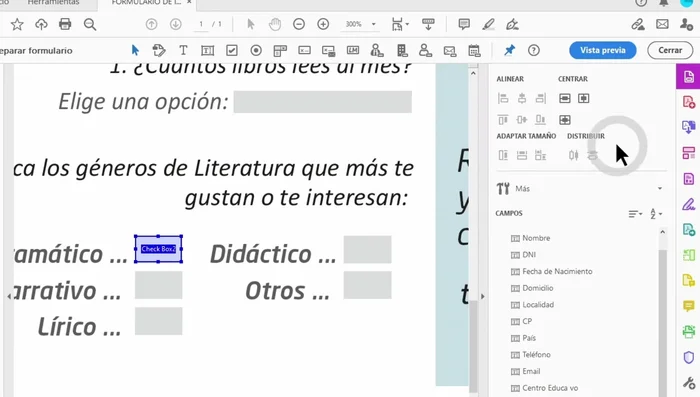Select the Nombre field in Campos list

pos(536,238)
